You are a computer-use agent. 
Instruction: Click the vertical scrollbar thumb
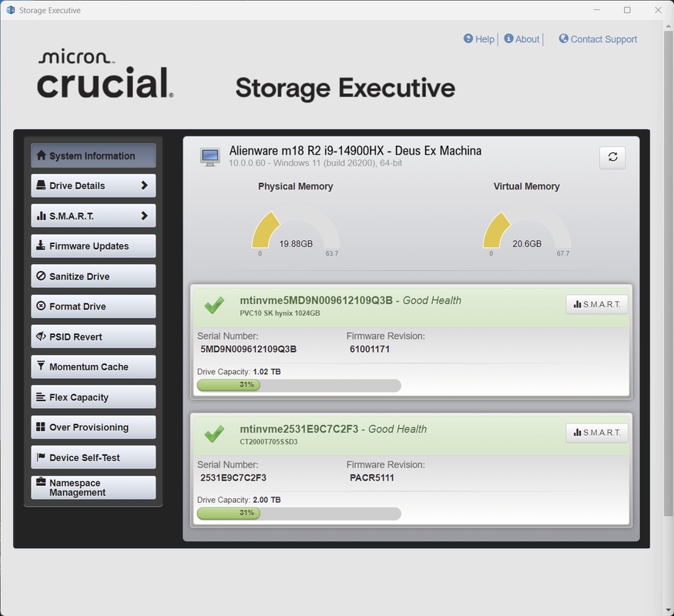coord(668,273)
